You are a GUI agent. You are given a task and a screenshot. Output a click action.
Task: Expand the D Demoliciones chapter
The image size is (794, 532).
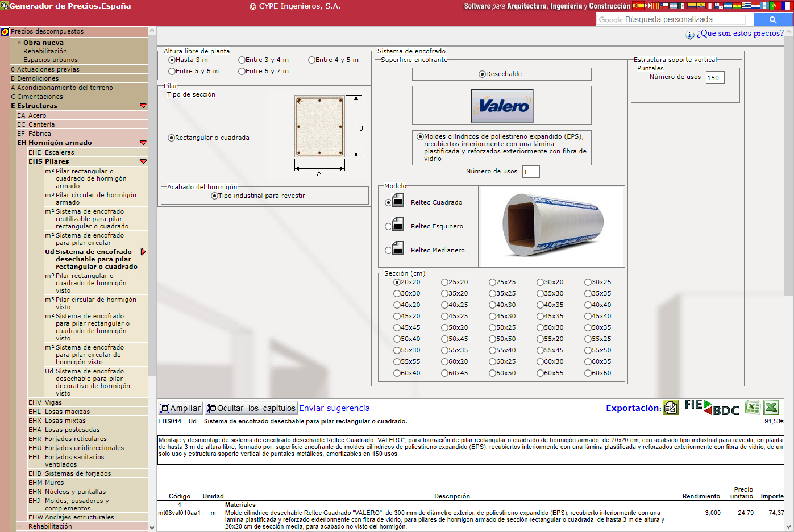click(78, 78)
